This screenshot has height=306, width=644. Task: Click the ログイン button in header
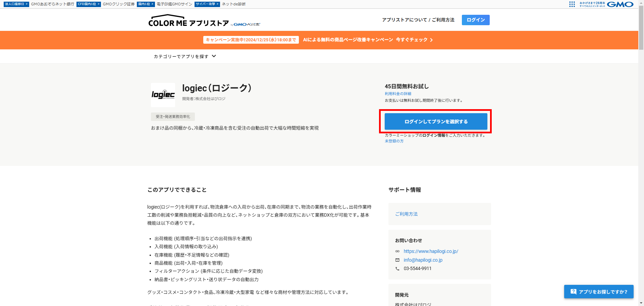[x=476, y=20]
